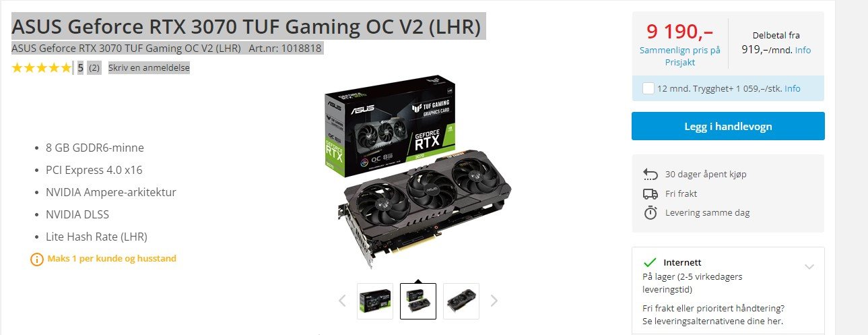This screenshot has width=868, height=335.
Task: Add product with Legg i handlevogn button
Action: click(728, 126)
